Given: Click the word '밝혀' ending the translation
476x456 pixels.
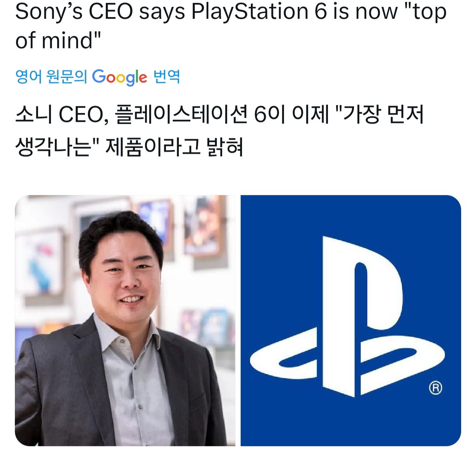Looking at the screenshot, I should 225,147.
